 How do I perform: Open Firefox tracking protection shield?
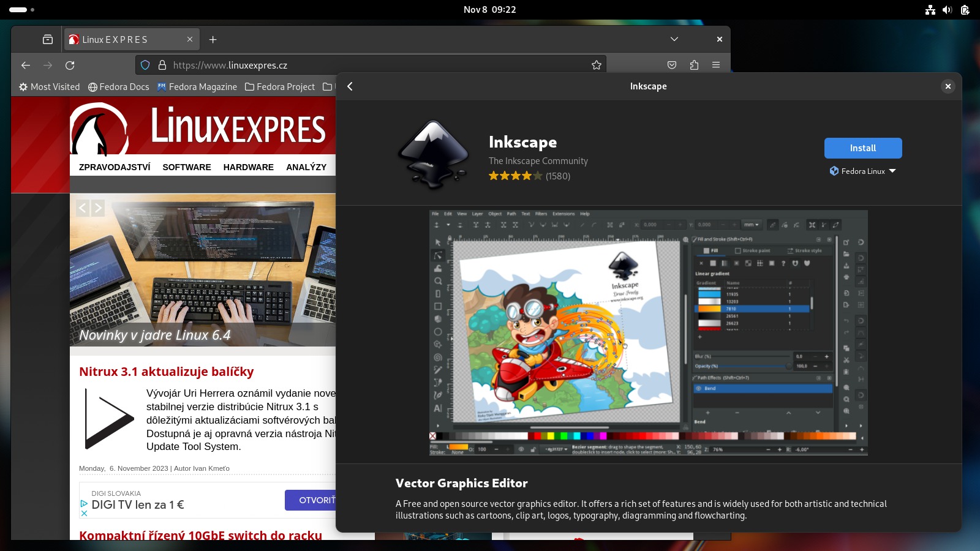pyautogui.click(x=145, y=65)
